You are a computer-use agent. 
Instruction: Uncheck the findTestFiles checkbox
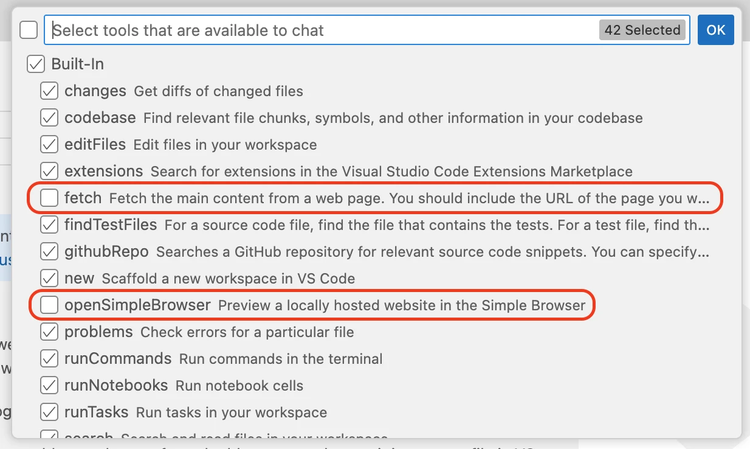pyautogui.click(x=49, y=225)
